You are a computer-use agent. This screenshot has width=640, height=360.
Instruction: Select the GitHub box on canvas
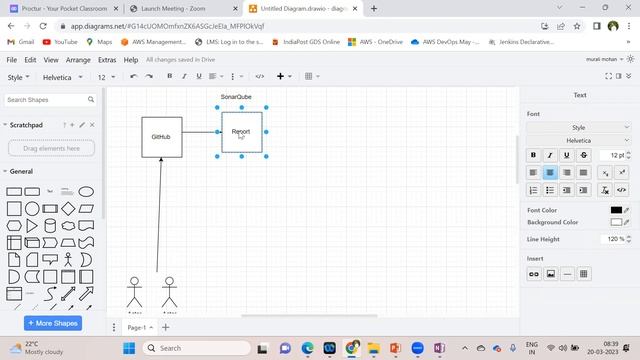tap(162, 137)
